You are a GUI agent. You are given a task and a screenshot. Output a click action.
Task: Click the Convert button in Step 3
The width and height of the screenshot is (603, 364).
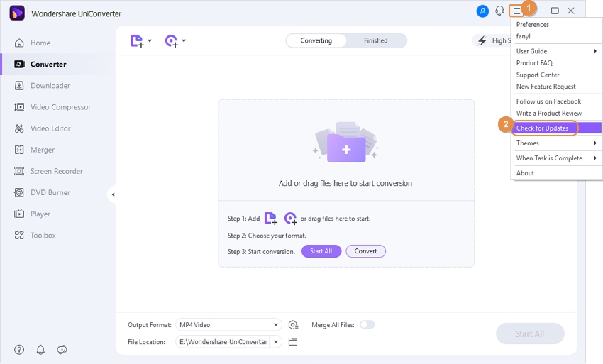coord(365,251)
